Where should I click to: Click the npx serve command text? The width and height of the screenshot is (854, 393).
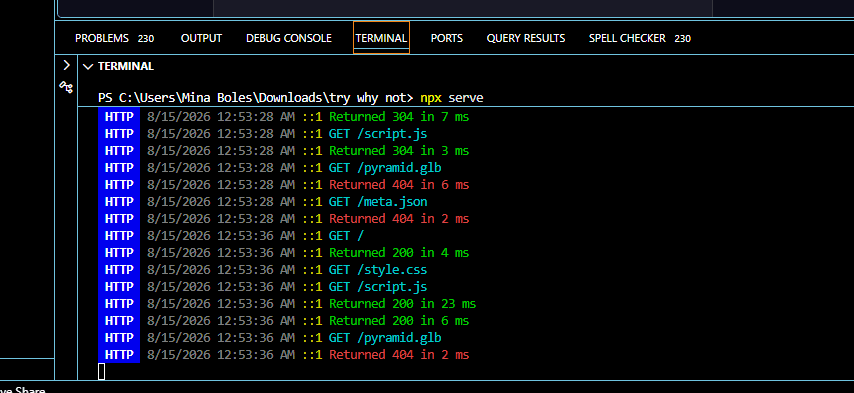[x=452, y=98]
